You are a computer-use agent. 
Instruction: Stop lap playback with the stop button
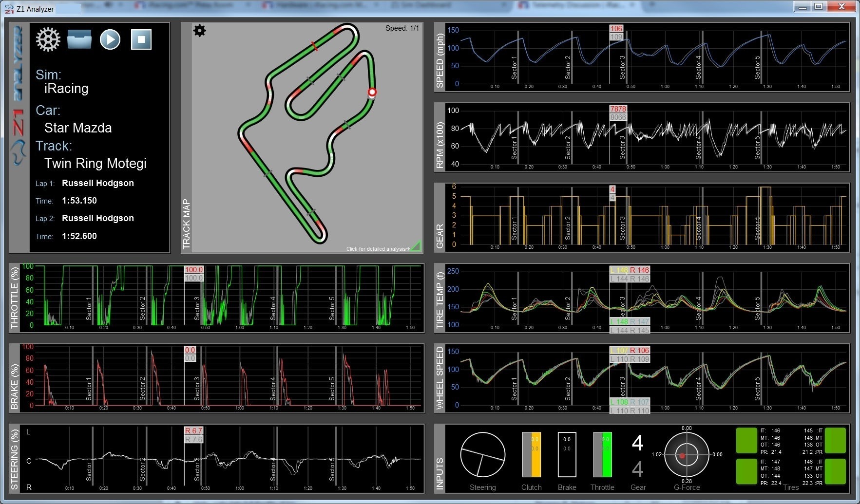[x=141, y=39]
